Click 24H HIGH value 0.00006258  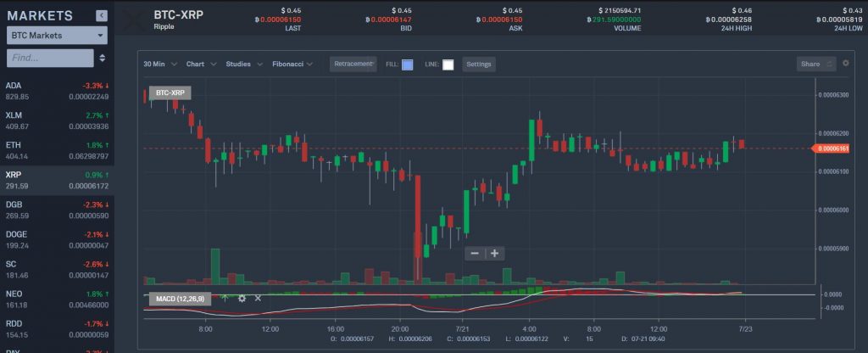[x=728, y=20]
